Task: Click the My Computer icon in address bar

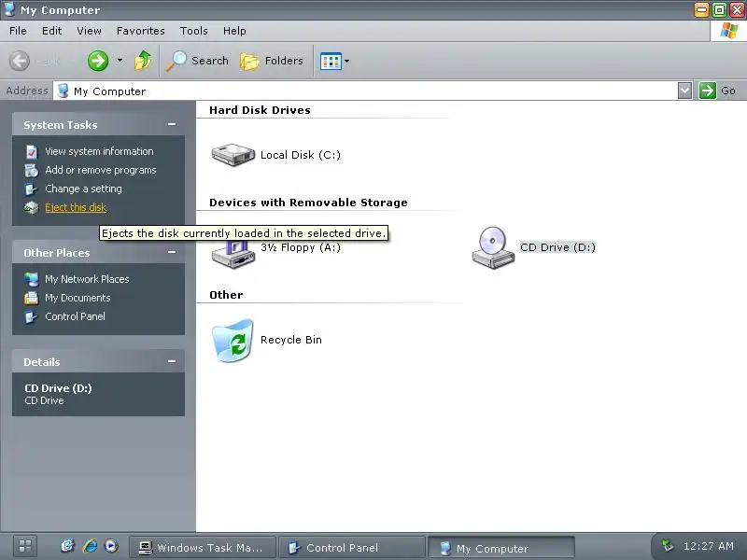Action: point(63,91)
